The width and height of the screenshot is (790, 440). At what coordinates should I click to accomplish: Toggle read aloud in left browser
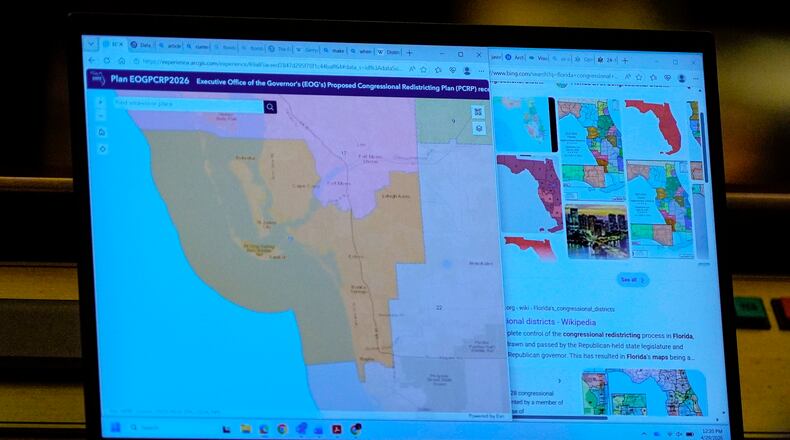(412, 69)
